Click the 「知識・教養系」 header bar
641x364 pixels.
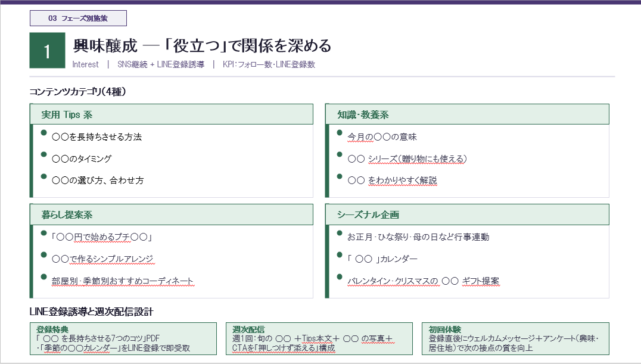coord(467,114)
